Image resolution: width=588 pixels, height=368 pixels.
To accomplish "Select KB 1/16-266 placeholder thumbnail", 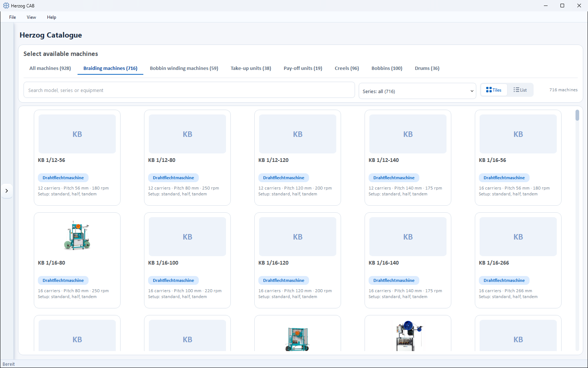I will (518, 237).
